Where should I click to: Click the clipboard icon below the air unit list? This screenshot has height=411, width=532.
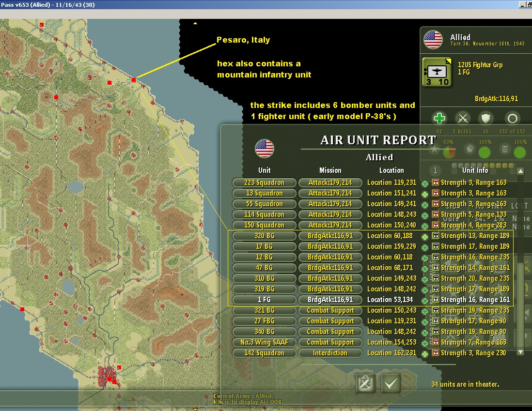pos(365,383)
